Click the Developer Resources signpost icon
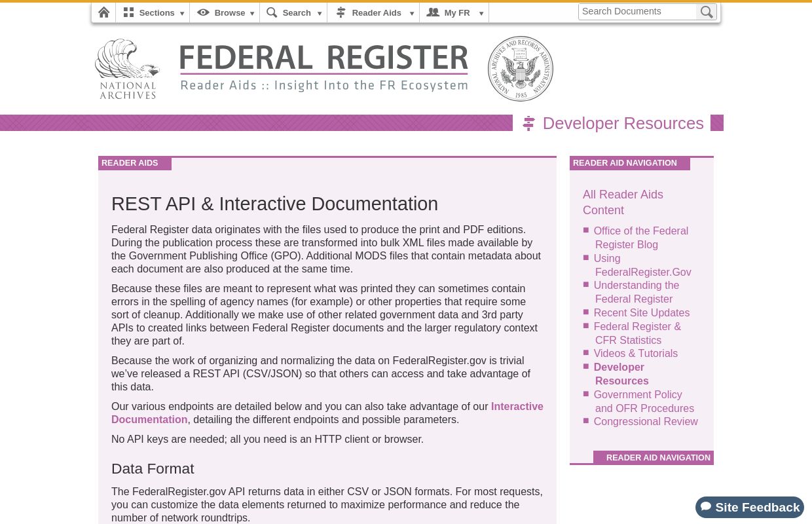The width and height of the screenshot is (812, 524). pos(528,123)
